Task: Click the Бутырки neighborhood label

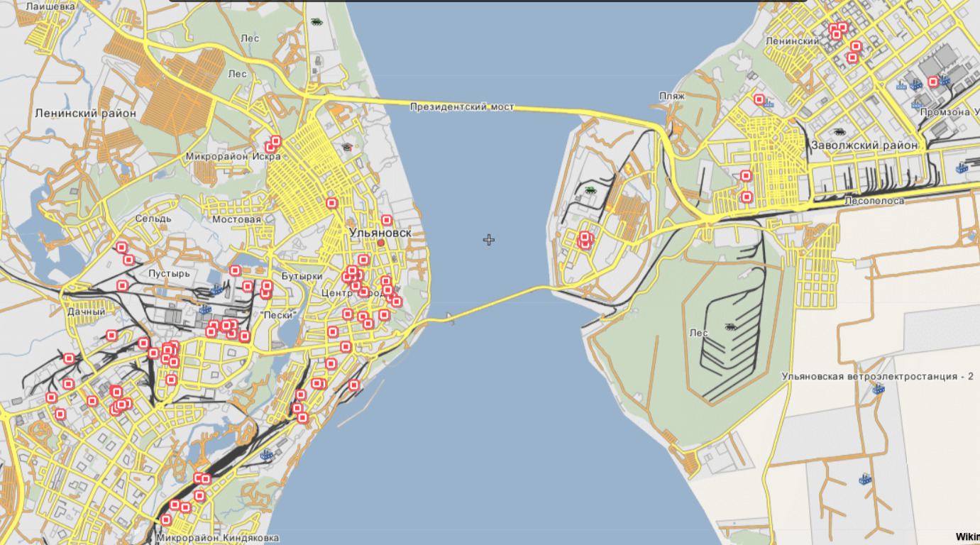Action: [302, 276]
